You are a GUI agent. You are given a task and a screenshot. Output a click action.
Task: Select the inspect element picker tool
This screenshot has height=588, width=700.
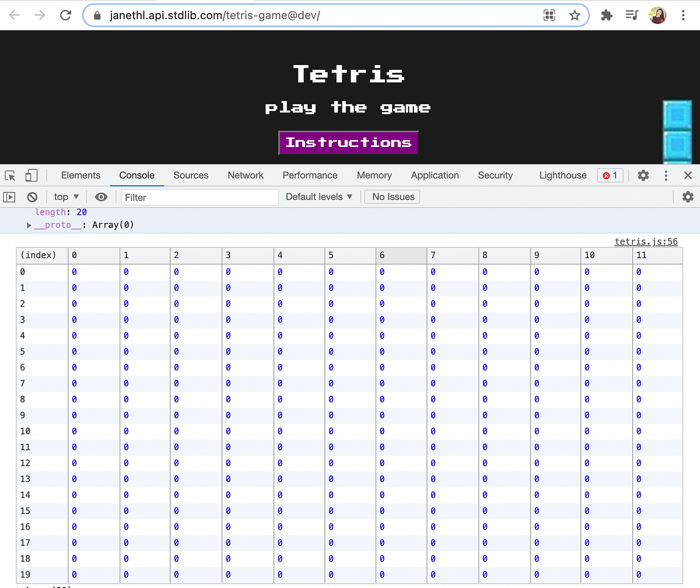point(9,175)
